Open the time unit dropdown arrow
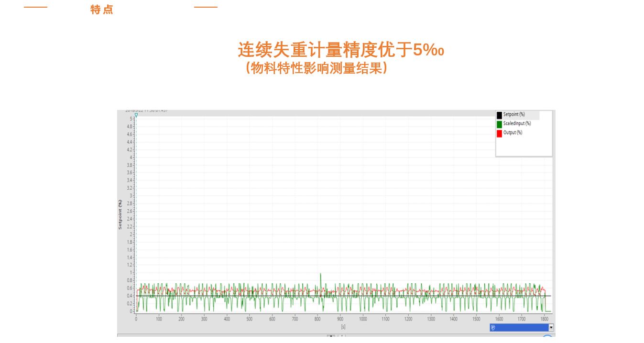This screenshot has width=644, height=343. pos(551,328)
